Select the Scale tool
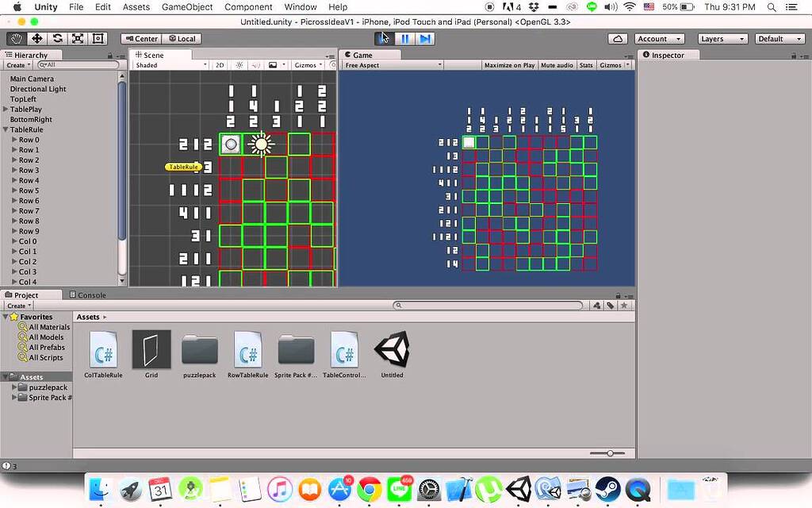812x508 pixels. (77, 38)
